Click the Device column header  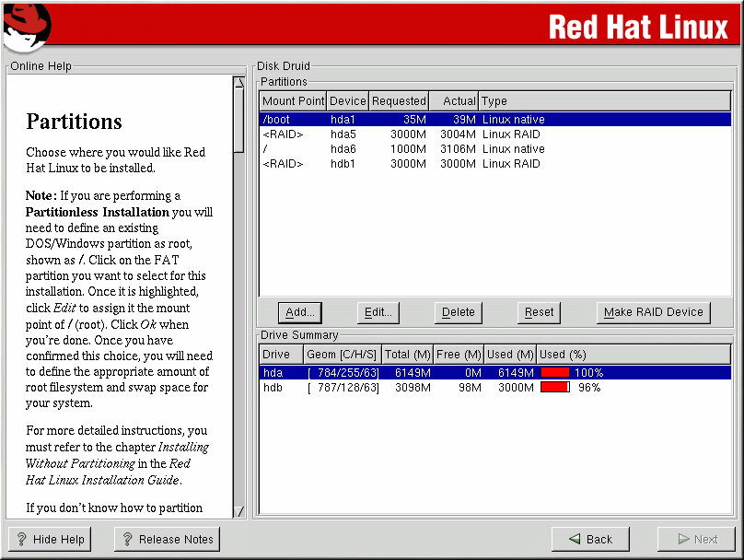tap(348, 101)
